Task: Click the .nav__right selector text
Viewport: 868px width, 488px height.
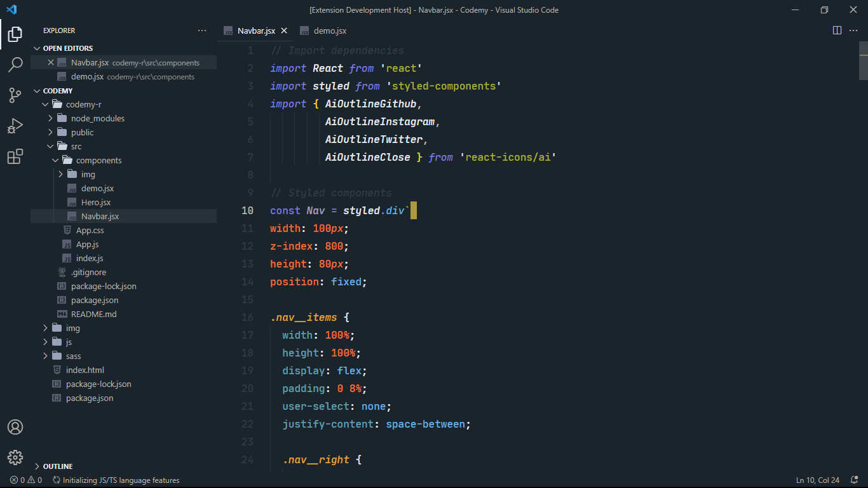Action: [316, 459]
